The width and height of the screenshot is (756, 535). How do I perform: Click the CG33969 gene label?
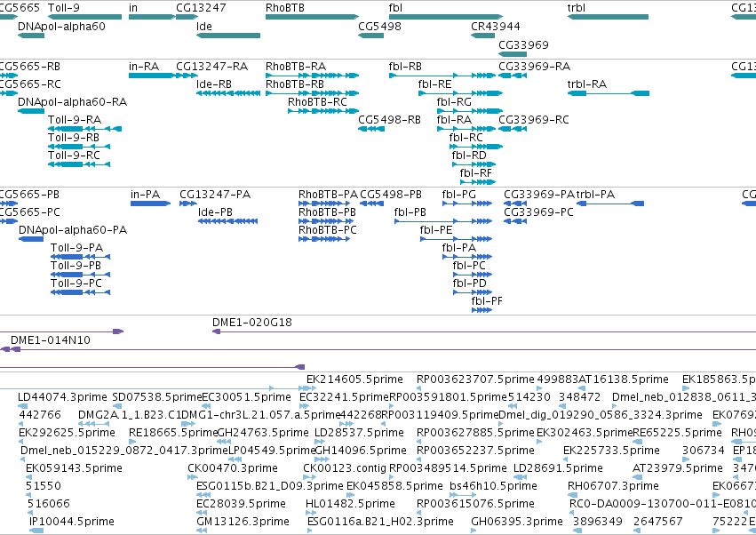coord(523,44)
